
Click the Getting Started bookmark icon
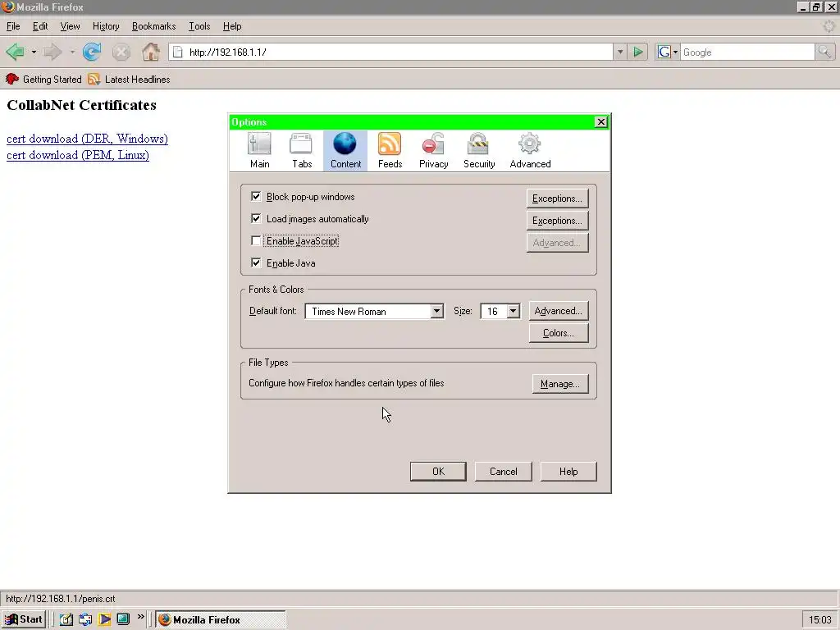12,80
